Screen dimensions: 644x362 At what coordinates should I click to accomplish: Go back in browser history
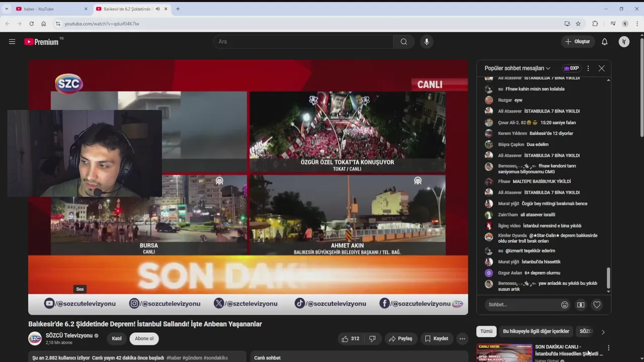(x=7, y=24)
